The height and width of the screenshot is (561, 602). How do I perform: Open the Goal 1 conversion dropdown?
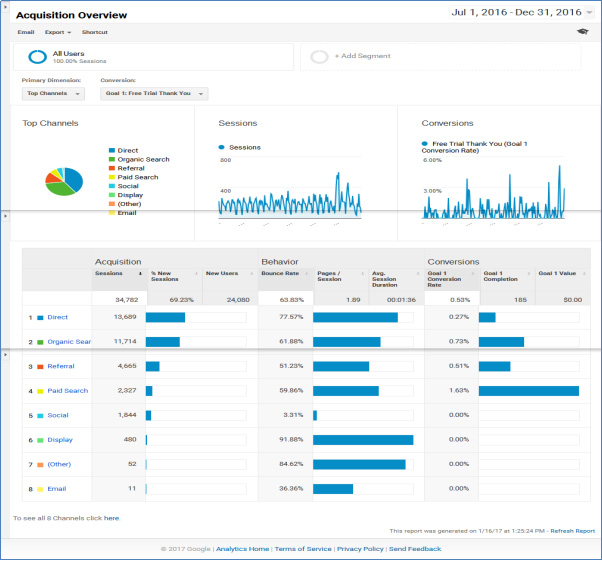(154, 93)
